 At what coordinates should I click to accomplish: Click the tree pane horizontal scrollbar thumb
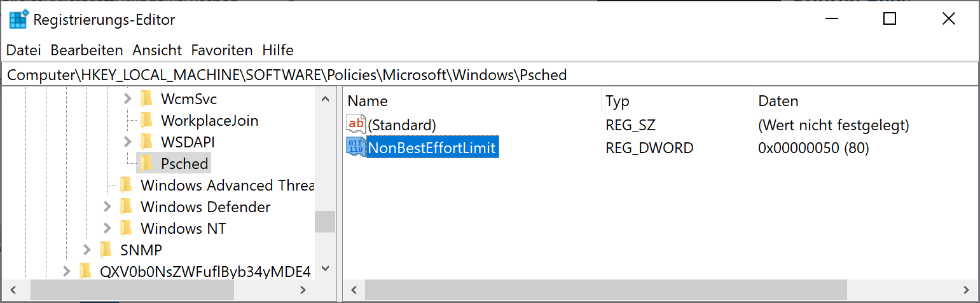click(x=132, y=290)
